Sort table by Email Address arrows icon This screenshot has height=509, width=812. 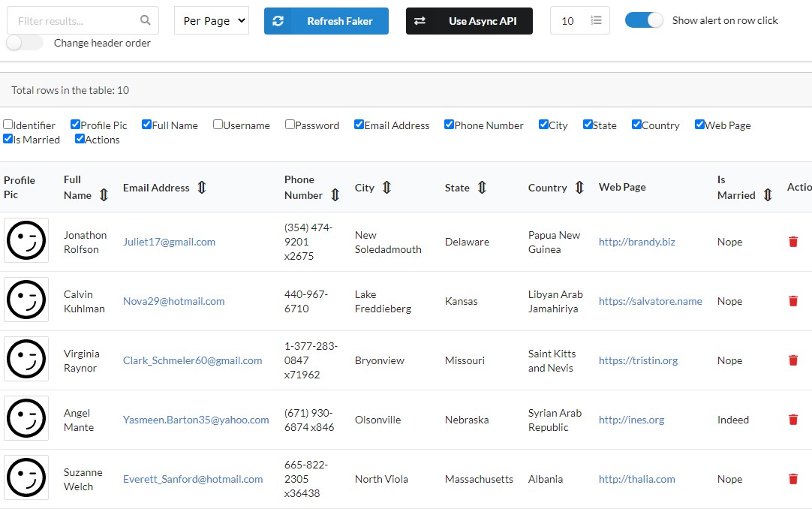tap(201, 188)
